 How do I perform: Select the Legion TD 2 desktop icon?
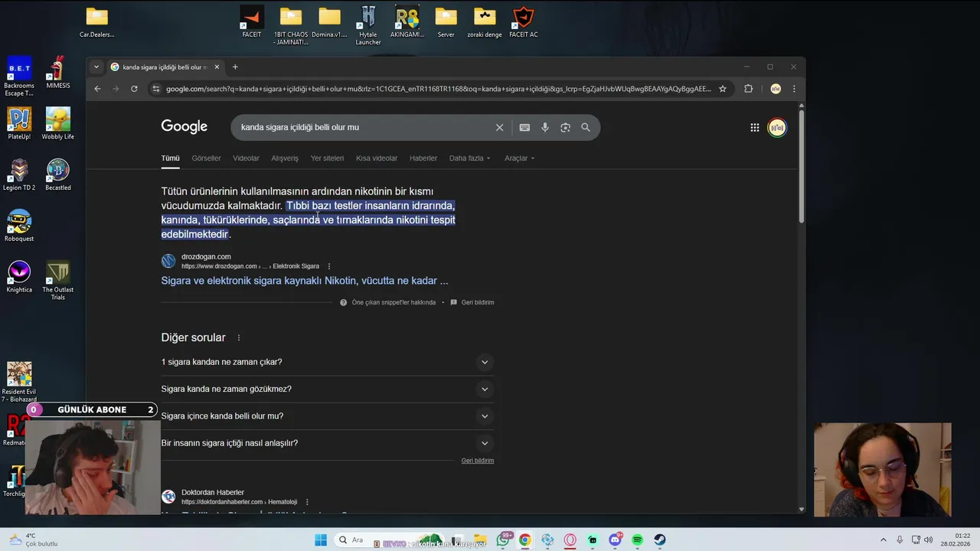point(19,175)
